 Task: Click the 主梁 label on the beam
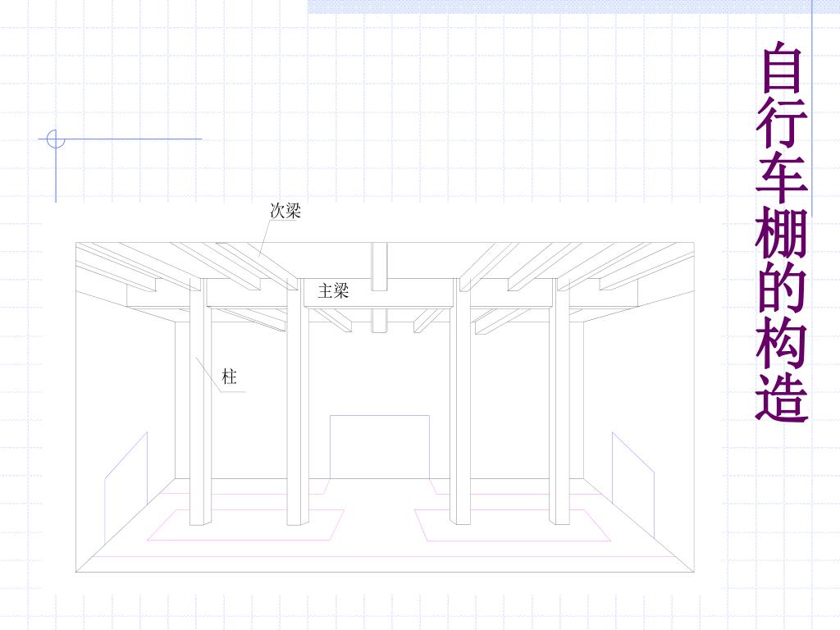pos(333,290)
